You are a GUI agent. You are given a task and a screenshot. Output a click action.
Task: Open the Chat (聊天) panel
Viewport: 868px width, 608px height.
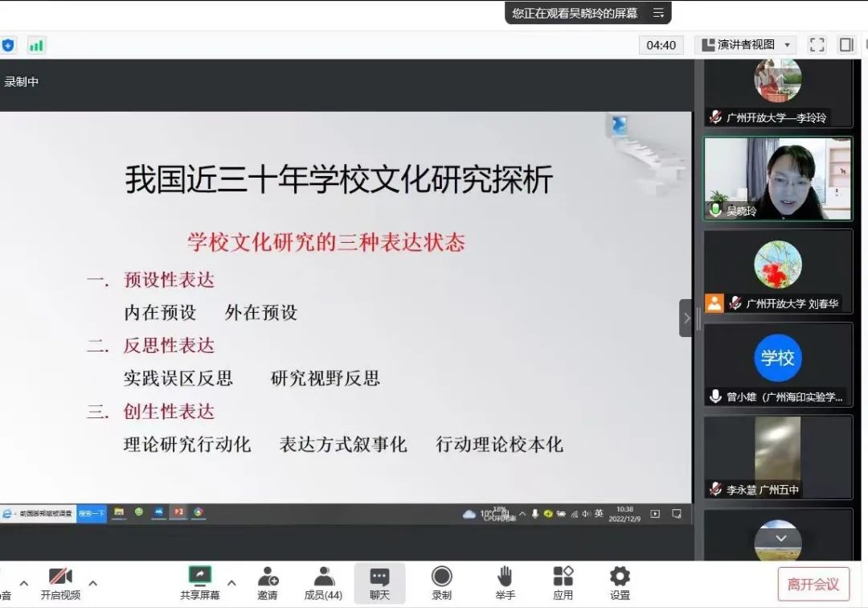pyautogui.click(x=379, y=582)
